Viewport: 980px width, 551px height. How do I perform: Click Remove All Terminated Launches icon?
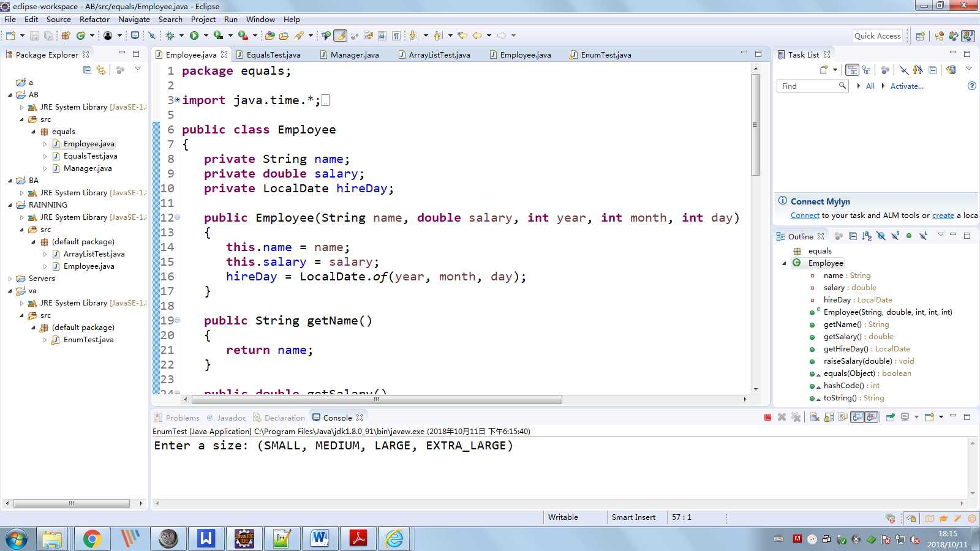click(x=796, y=418)
